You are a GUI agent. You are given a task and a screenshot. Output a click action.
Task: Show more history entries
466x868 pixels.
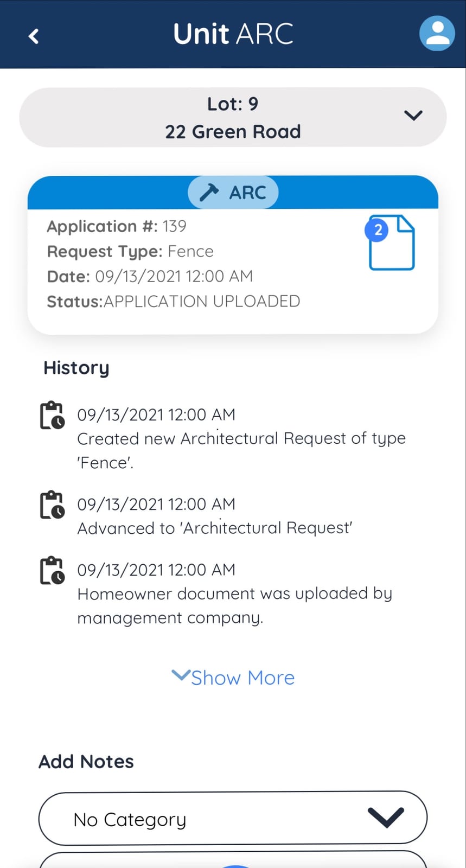[x=233, y=678]
